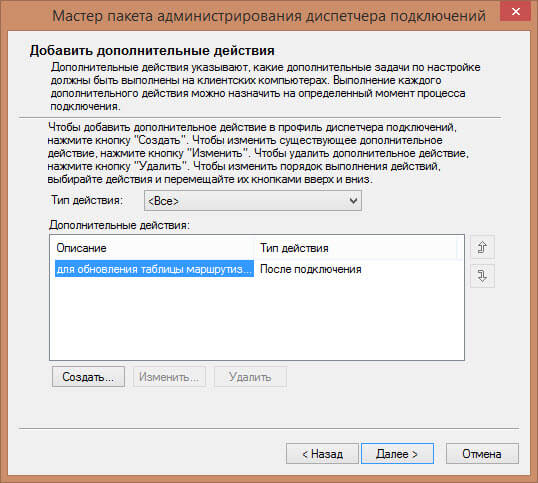This screenshot has height=483, width=538.
Task: Open the <Все> combo box
Action: coord(253,201)
